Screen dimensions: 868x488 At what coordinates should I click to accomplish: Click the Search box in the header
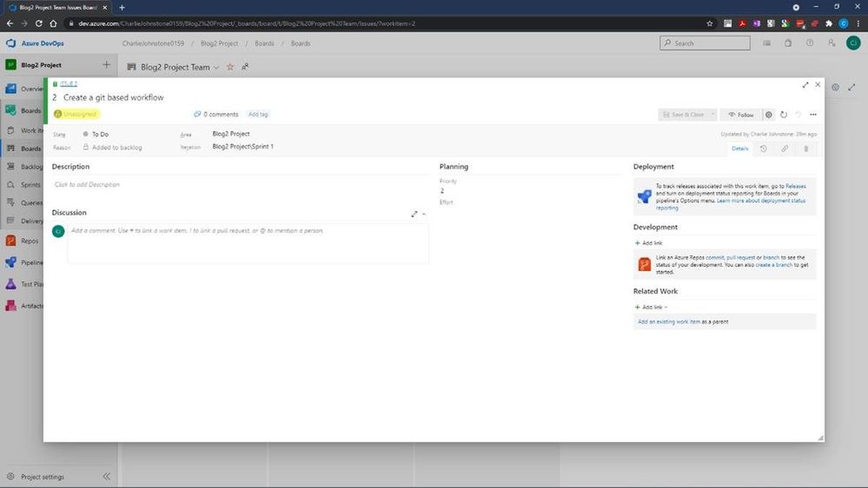tap(705, 43)
